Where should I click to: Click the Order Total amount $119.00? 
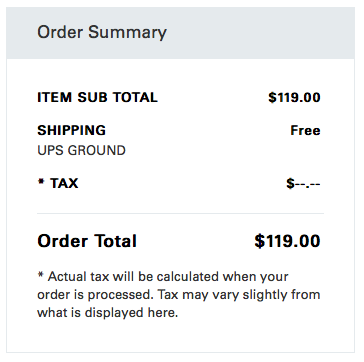pyautogui.click(x=287, y=241)
